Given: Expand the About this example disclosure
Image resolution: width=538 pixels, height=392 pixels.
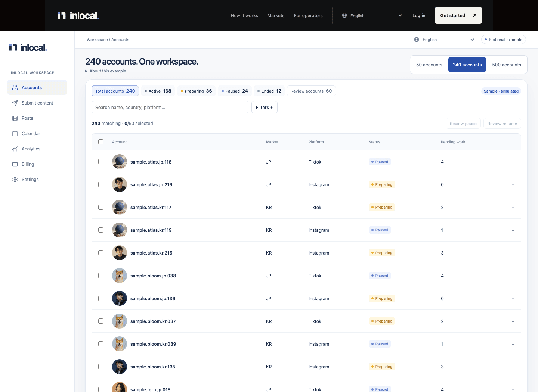Looking at the screenshot, I should click(106, 71).
